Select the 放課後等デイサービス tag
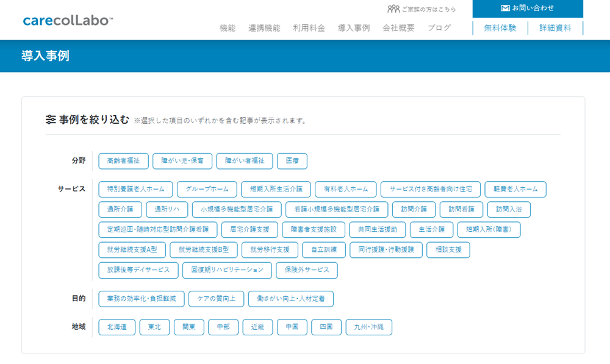The image size is (610, 364). coord(138,270)
